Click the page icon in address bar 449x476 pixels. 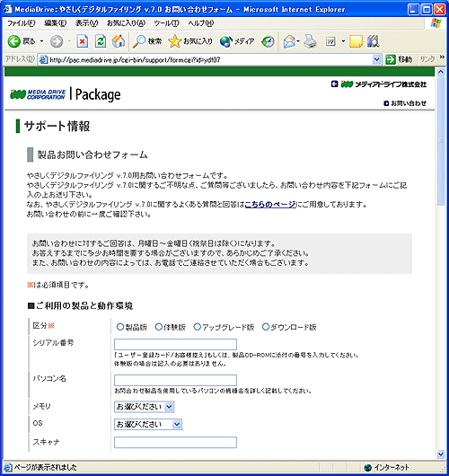click(43, 59)
